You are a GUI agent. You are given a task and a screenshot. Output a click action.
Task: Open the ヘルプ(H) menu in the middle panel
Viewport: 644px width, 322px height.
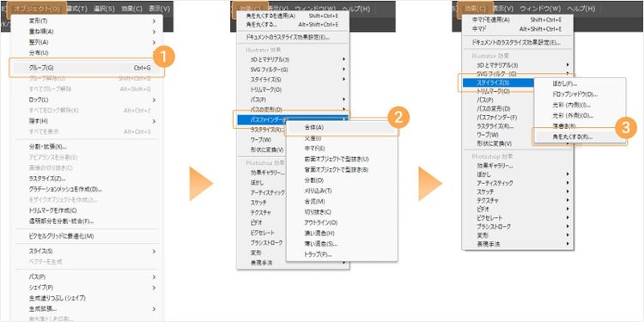(355, 9)
